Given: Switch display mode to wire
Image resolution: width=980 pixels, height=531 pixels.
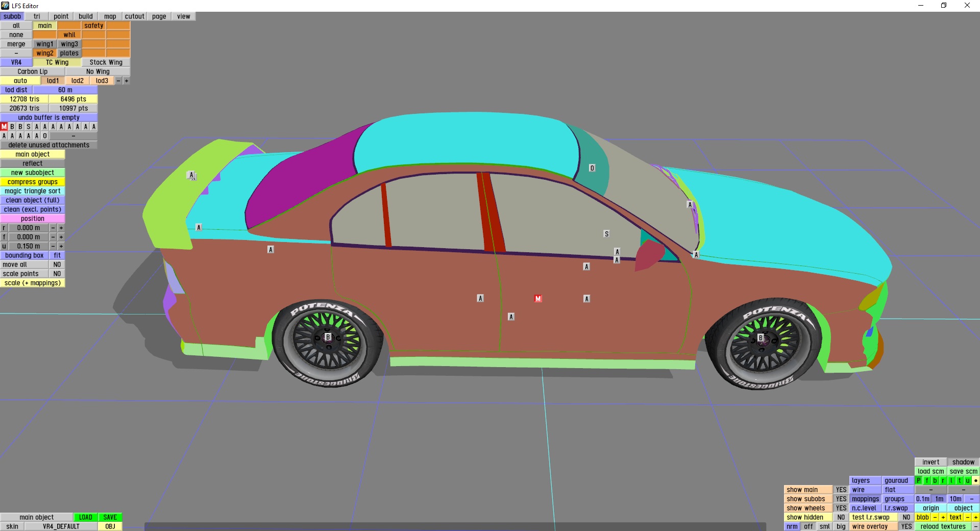Looking at the screenshot, I should pos(866,490).
